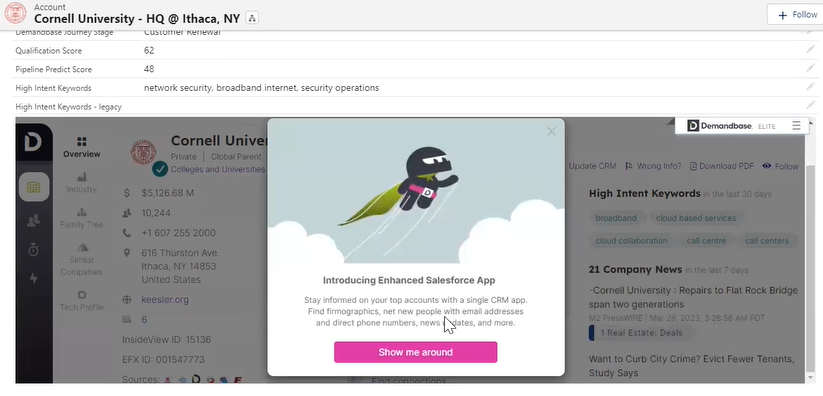Click Download PDF
This screenshot has height=396, width=823.
[722, 166]
